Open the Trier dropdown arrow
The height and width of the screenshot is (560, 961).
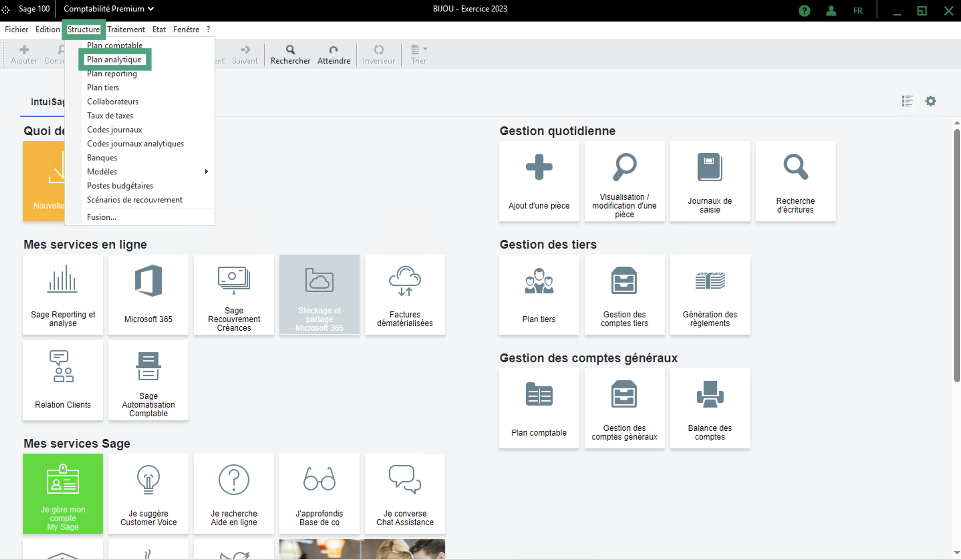pos(426,49)
